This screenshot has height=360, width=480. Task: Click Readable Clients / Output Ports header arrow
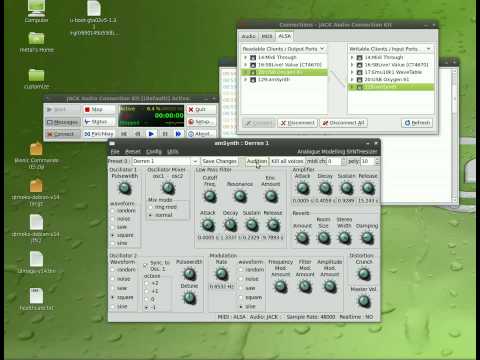click(322, 49)
